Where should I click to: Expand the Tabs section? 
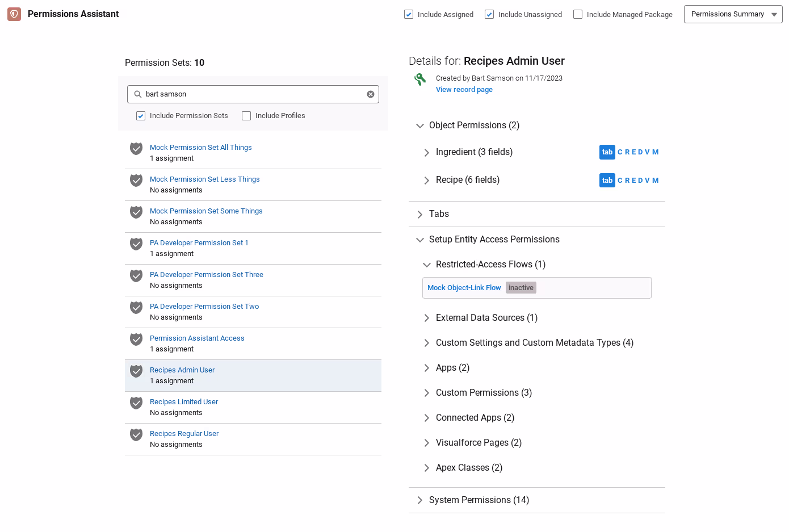(439, 214)
